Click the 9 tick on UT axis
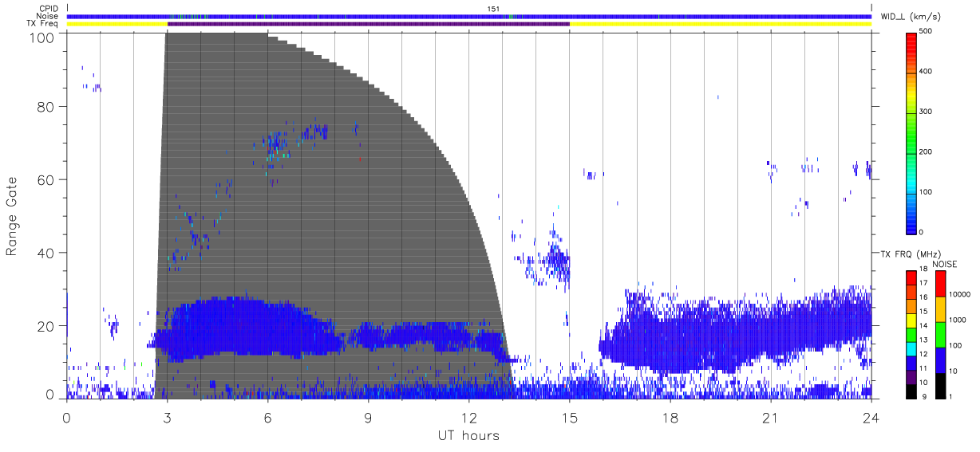The width and height of the screenshot is (980, 452). click(x=368, y=417)
